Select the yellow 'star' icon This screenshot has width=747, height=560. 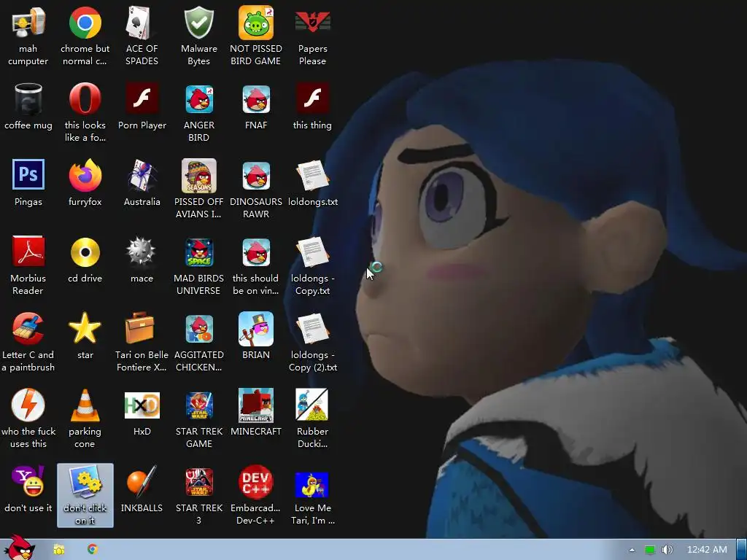pos(85,329)
